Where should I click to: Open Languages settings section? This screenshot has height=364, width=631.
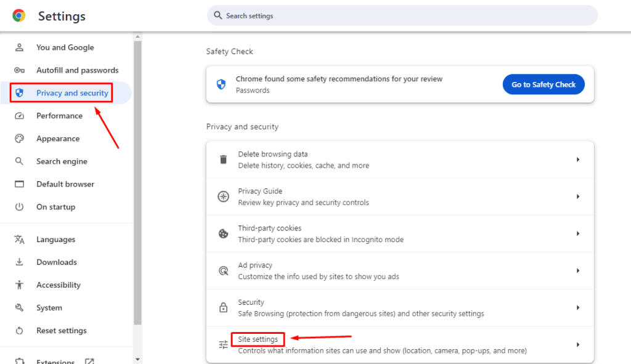[66, 240]
